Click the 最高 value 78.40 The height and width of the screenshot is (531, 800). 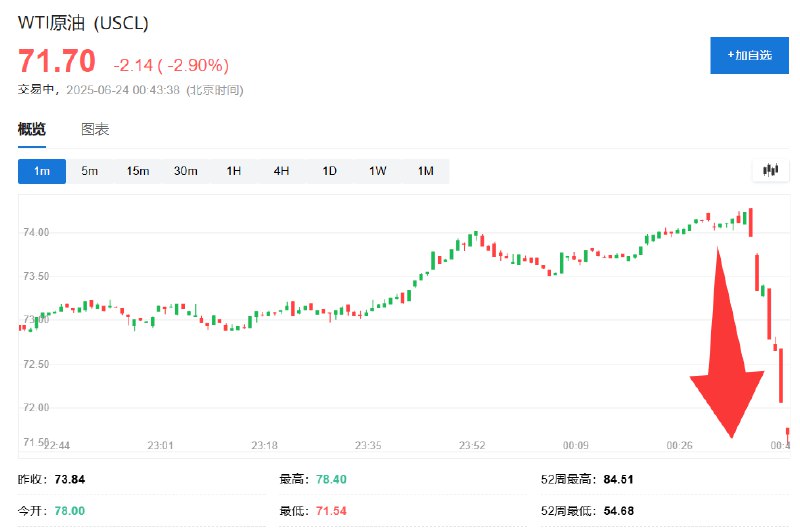point(331,479)
